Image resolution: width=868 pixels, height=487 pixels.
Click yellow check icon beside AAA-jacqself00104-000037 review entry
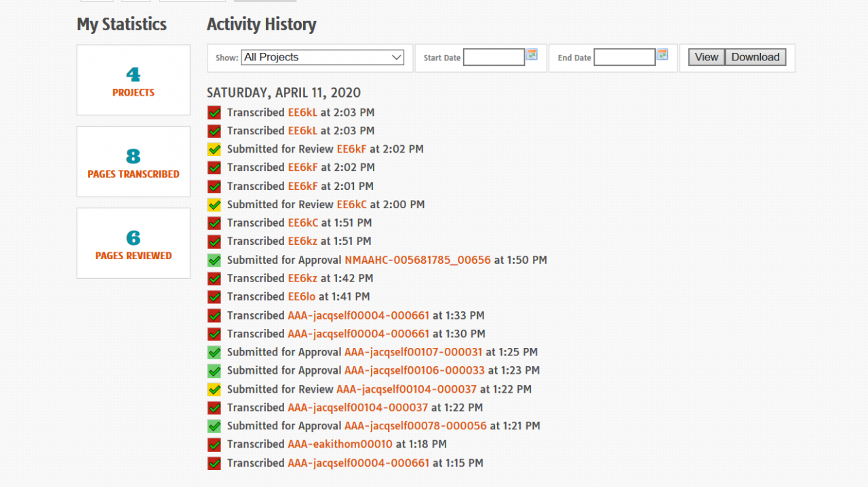click(x=214, y=389)
